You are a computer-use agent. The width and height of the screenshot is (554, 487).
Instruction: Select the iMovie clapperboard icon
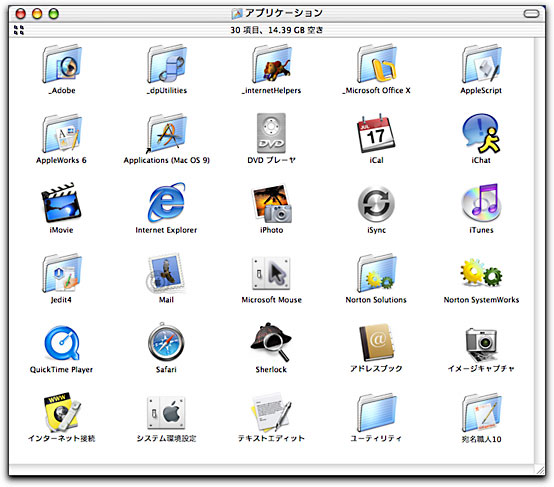point(61,203)
